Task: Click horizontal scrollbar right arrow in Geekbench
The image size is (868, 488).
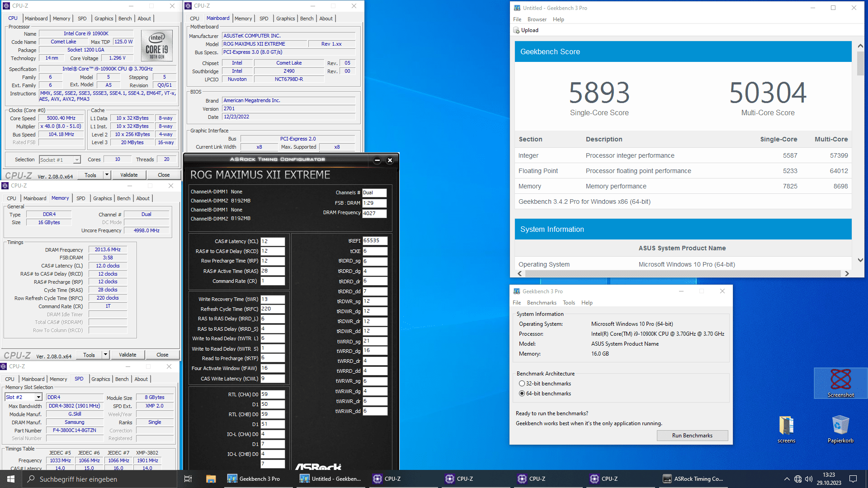Action: [847, 274]
